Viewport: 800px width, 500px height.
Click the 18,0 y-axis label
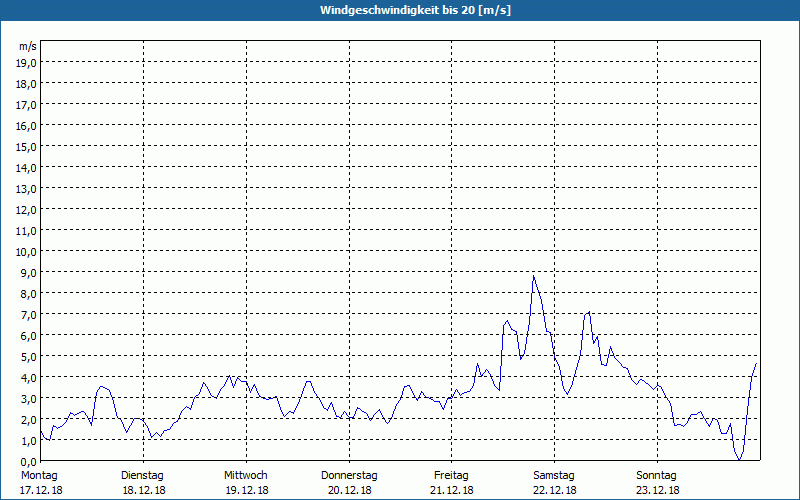pyautogui.click(x=27, y=84)
